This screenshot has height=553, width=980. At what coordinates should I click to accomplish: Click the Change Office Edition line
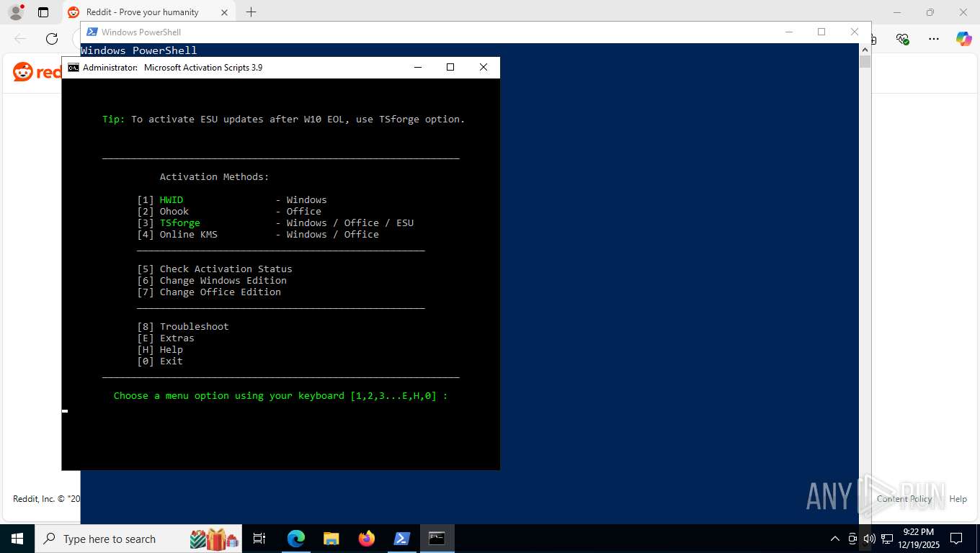209,292
